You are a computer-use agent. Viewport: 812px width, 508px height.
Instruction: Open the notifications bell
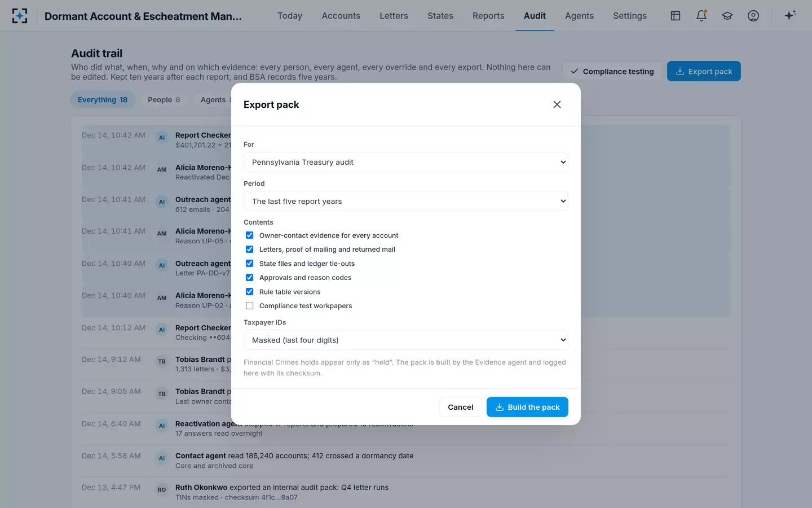pos(701,16)
